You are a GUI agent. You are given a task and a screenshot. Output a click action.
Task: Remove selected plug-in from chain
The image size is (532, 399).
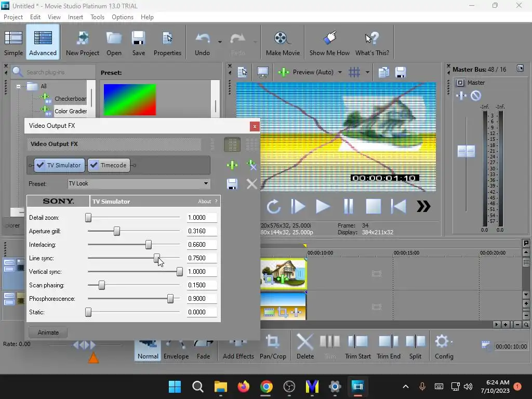pos(252,165)
